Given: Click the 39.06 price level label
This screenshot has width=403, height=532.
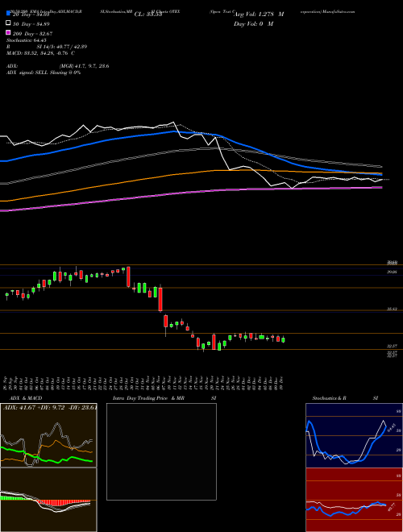Looking at the screenshot, I should click(x=393, y=272).
